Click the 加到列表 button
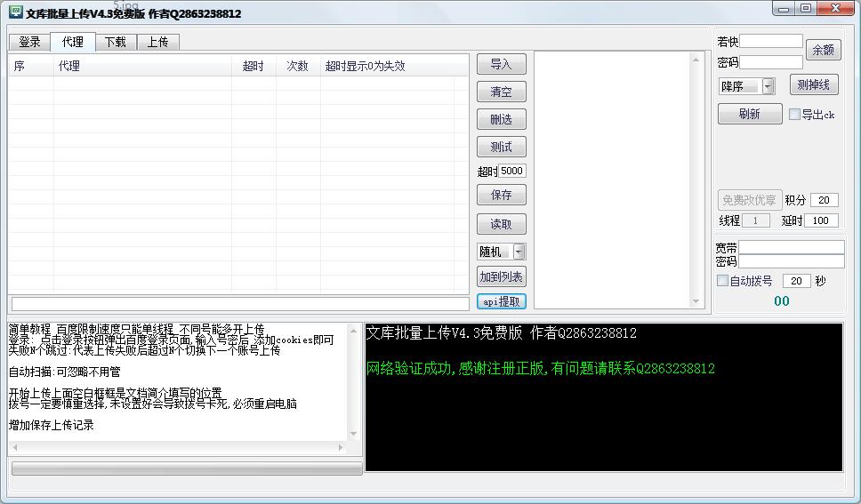The image size is (861, 504). tap(502, 276)
